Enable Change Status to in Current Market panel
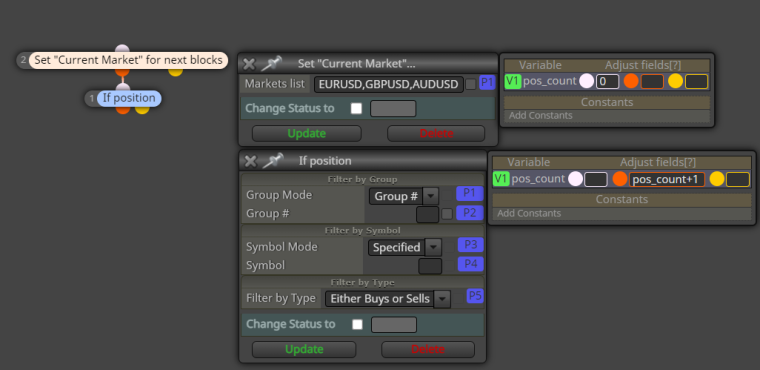Viewport: 760px width, 370px height. pyautogui.click(x=356, y=109)
